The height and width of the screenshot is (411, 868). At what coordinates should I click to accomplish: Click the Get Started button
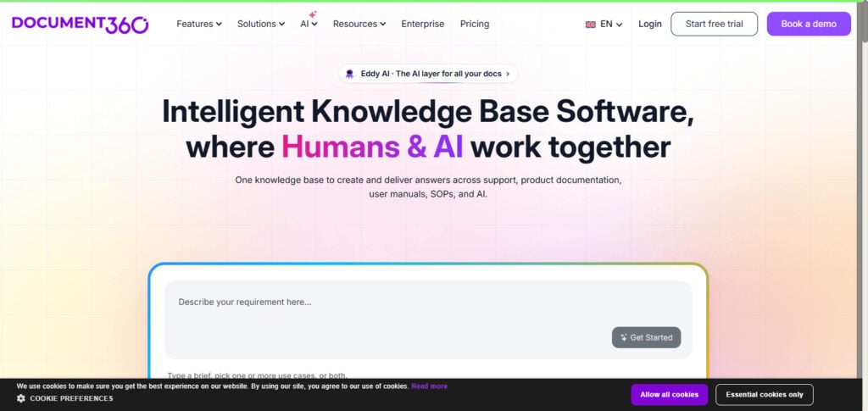coord(646,337)
